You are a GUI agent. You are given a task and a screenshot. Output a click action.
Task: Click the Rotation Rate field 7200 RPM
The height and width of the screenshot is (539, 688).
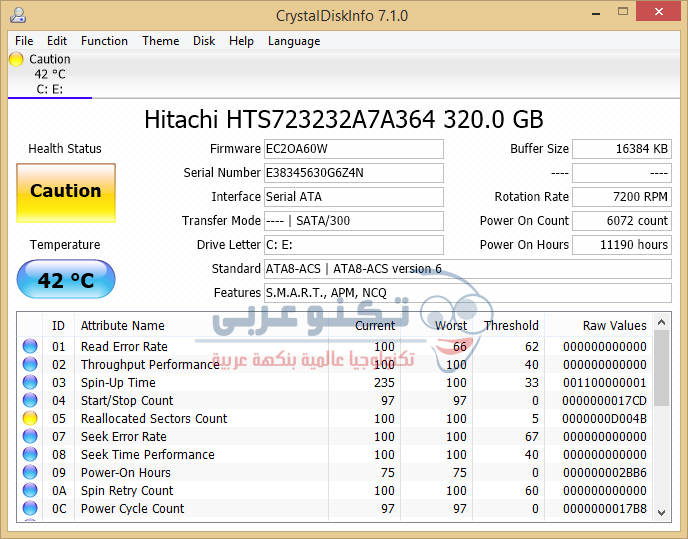[x=622, y=197]
